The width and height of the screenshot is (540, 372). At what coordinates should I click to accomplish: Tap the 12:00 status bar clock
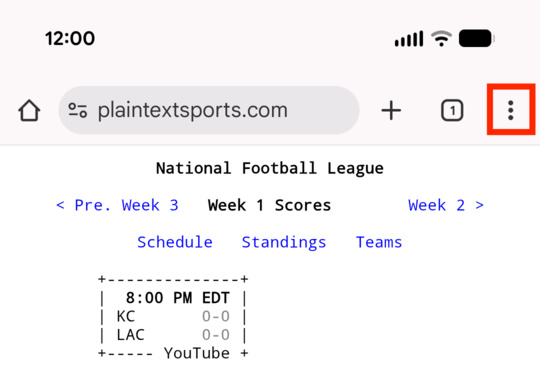[70, 38]
